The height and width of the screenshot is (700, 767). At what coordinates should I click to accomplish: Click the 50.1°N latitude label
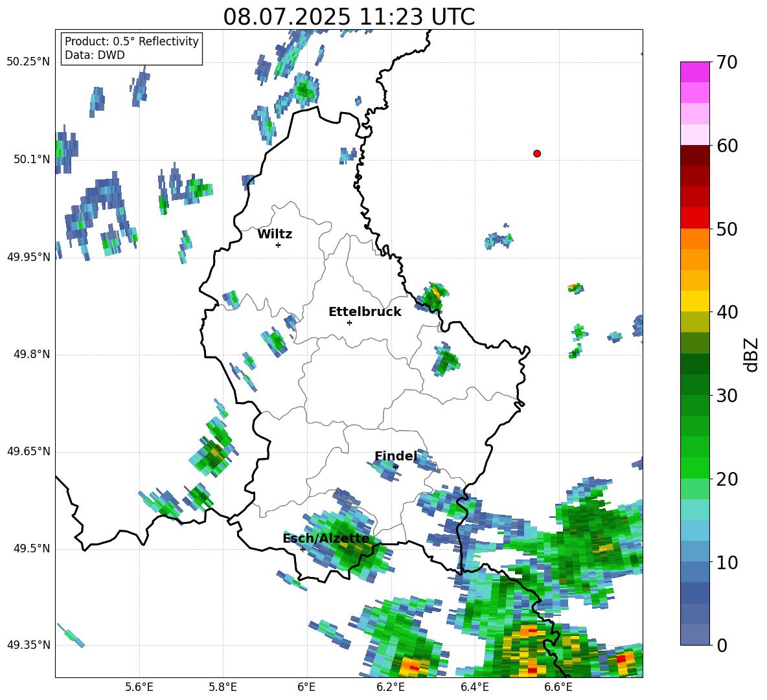(x=32, y=159)
